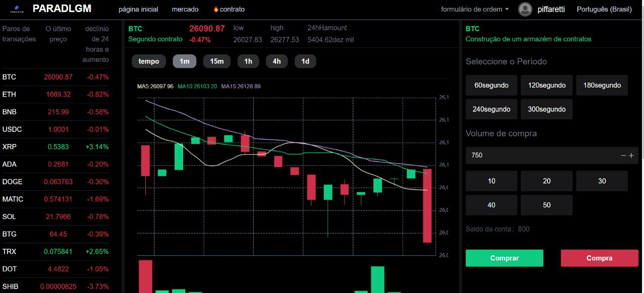644x293 pixels.
Task: Click the flame contrato menu item
Action: [x=229, y=9]
